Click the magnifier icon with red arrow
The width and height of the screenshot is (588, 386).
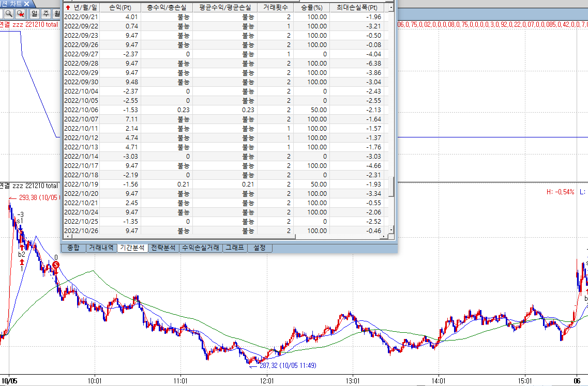pos(20,13)
